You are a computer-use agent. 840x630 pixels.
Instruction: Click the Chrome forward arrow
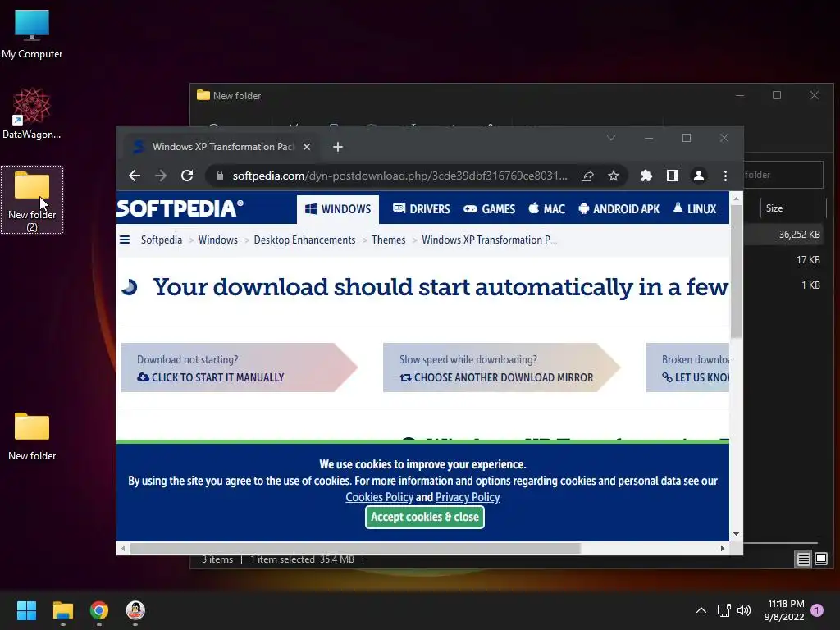(160, 176)
